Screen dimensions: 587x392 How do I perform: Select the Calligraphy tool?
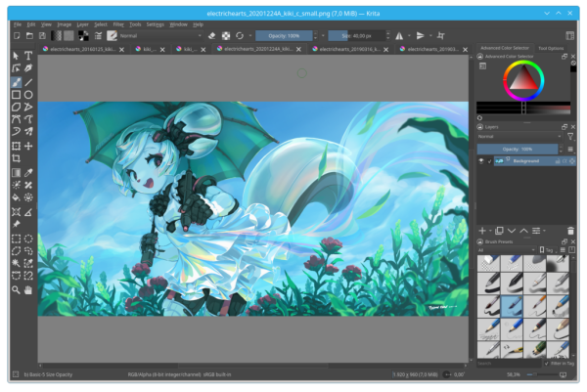(28, 68)
